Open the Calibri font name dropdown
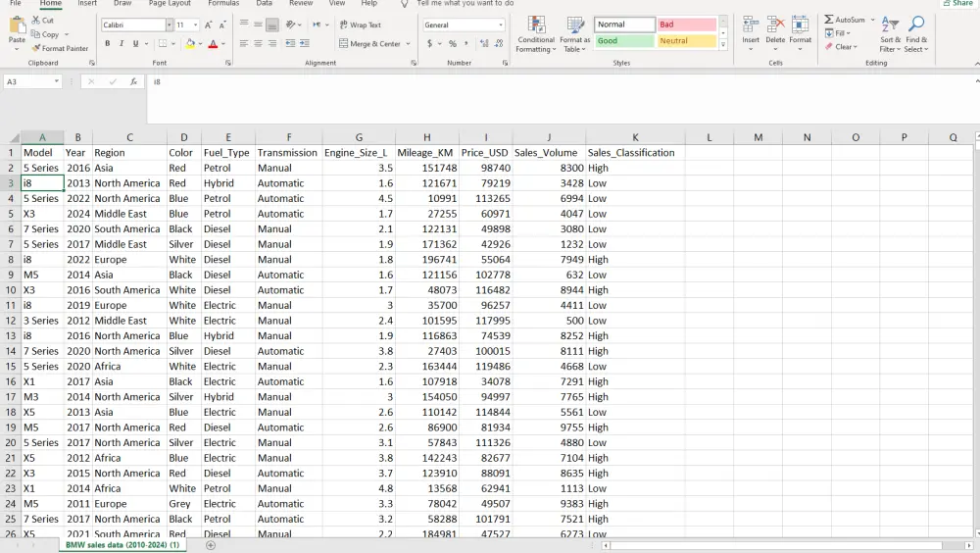This screenshot has height=553, width=980. (169, 25)
